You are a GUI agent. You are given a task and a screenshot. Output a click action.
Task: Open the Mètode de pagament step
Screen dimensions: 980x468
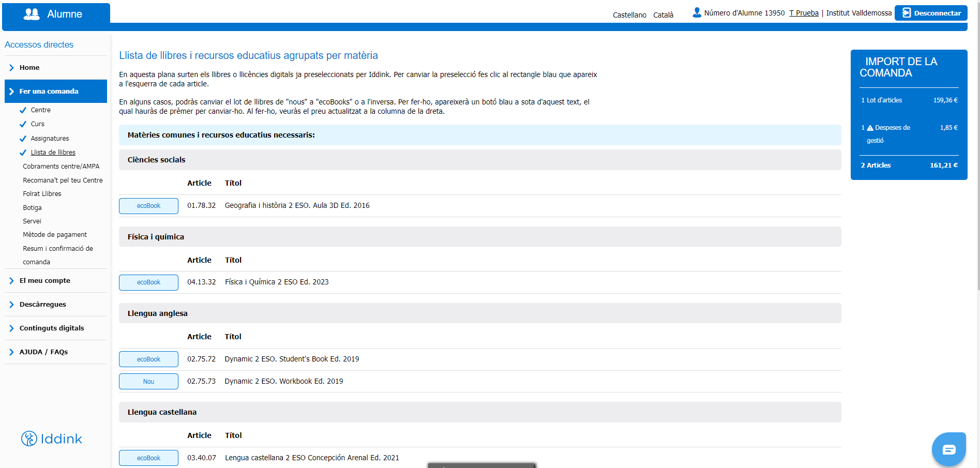(55, 235)
